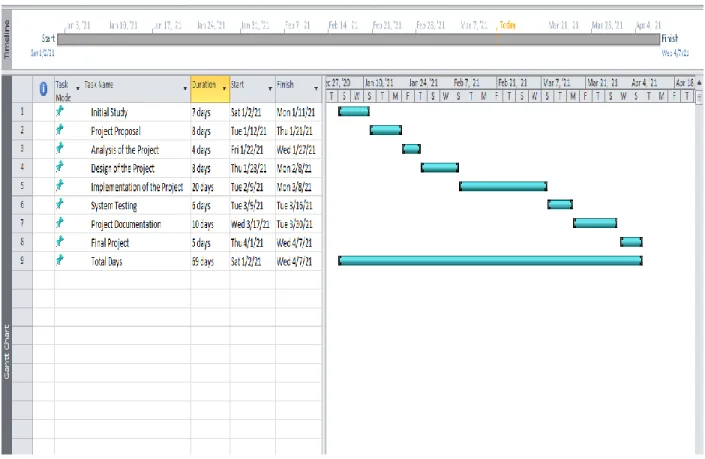
Task: Open the Task Name column filter dropdown
Action: [x=185, y=88]
